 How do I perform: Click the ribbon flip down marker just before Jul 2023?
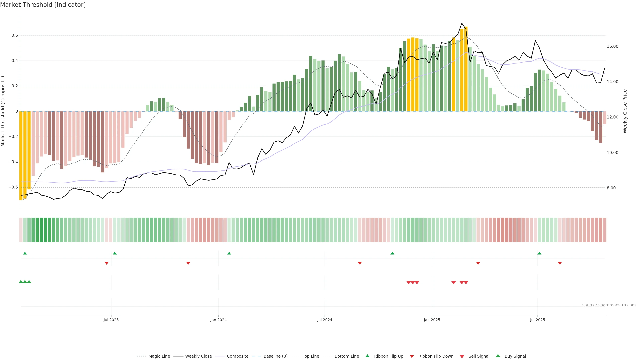point(106,263)
